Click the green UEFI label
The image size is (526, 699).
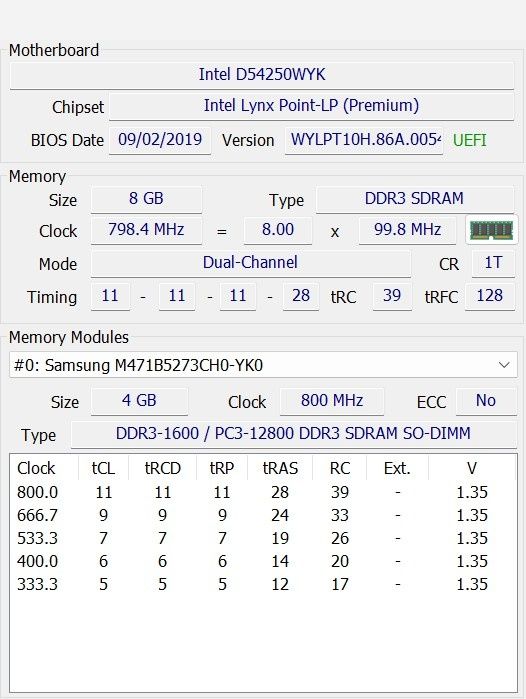[469, 140]
